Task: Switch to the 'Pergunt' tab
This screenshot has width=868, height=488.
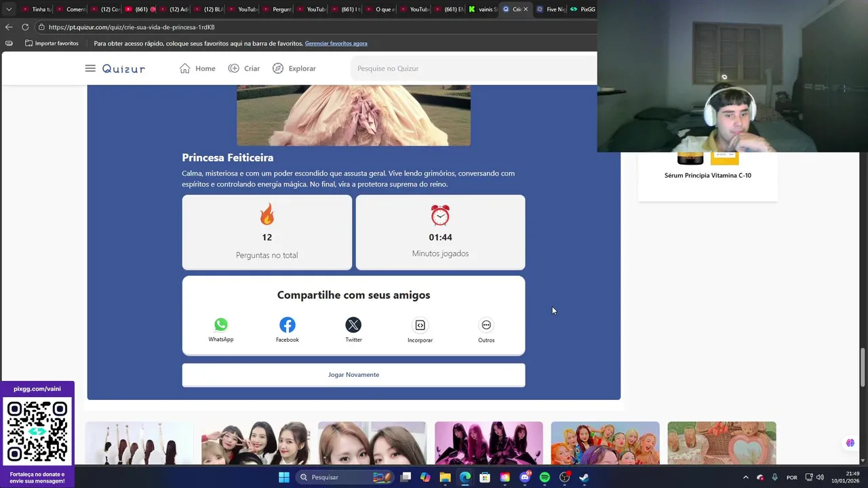Action: point(277,9)
